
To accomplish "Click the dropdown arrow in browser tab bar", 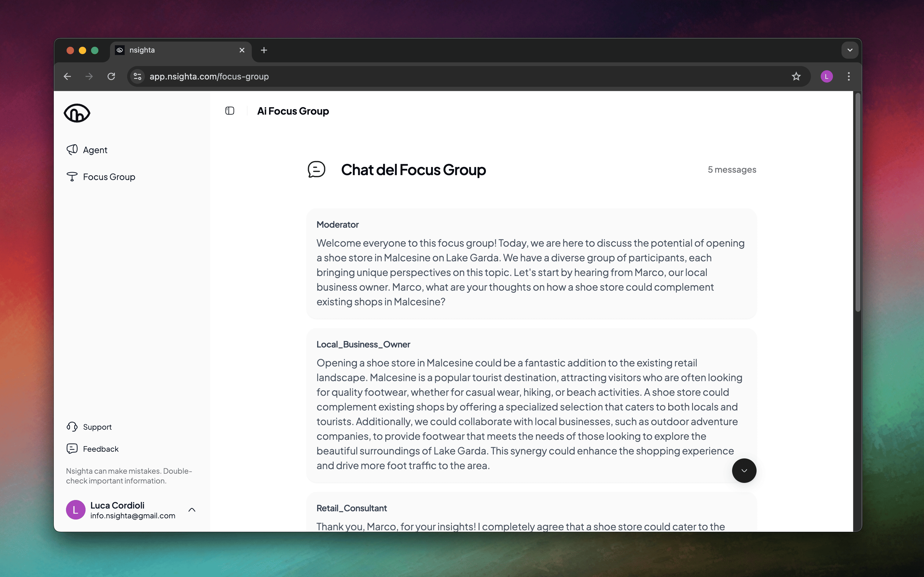I will pos(850,50).
